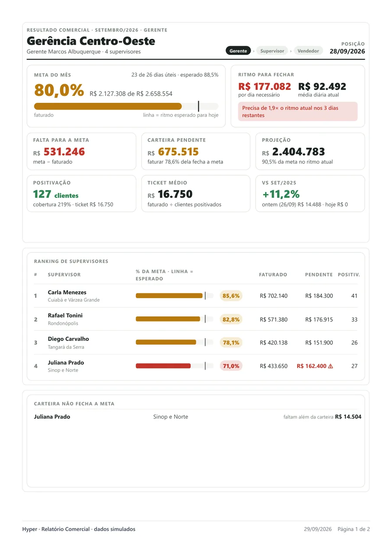Image resolution: width=392 pixels, height=555 pixels.
Task: Click the Gerência Centro-Oeste title
Action: pyautogui.click(x=91, y=41)
